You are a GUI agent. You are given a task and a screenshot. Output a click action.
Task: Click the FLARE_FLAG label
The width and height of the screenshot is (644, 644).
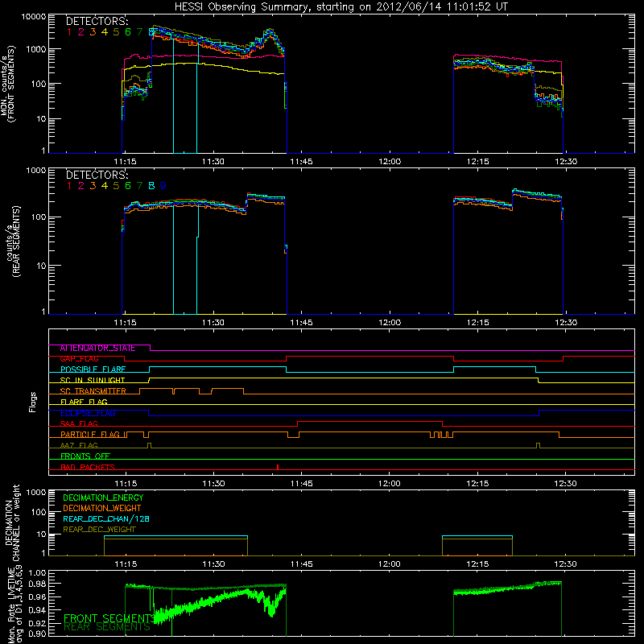(84, 402)
